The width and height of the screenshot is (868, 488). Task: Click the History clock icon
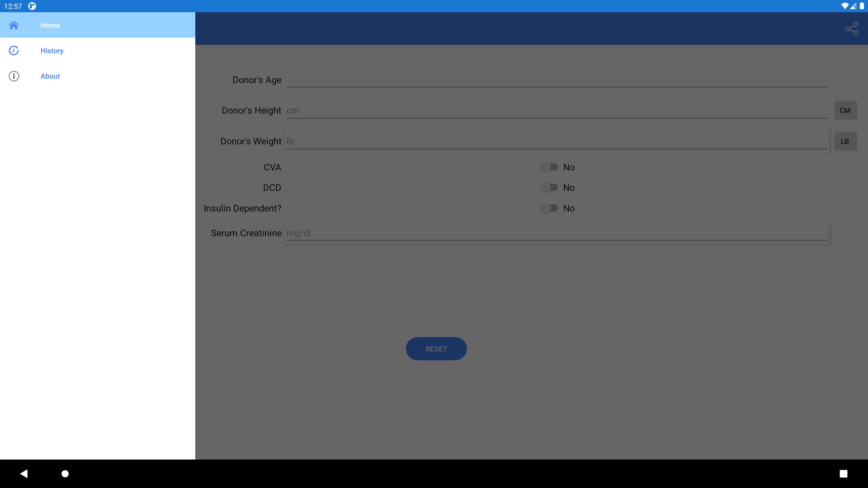[x=13, y=50]
